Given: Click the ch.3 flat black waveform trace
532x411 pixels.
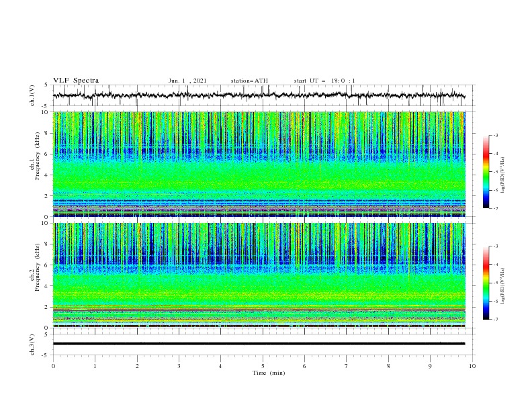Looking at the screenshot, I should [x=259, y=344].
